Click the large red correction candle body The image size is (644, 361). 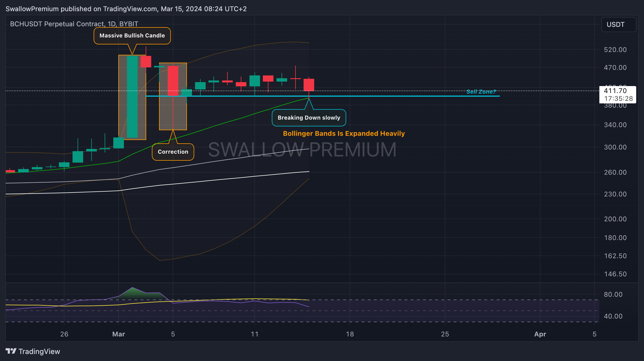tap(173, 81)
